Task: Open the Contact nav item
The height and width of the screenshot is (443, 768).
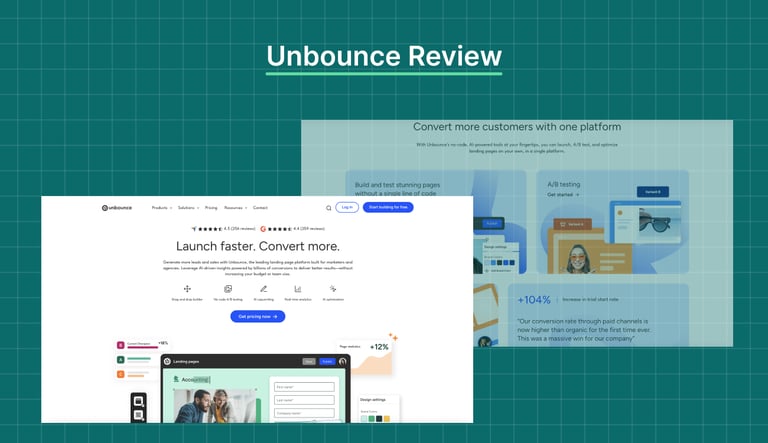Action: 261,208
